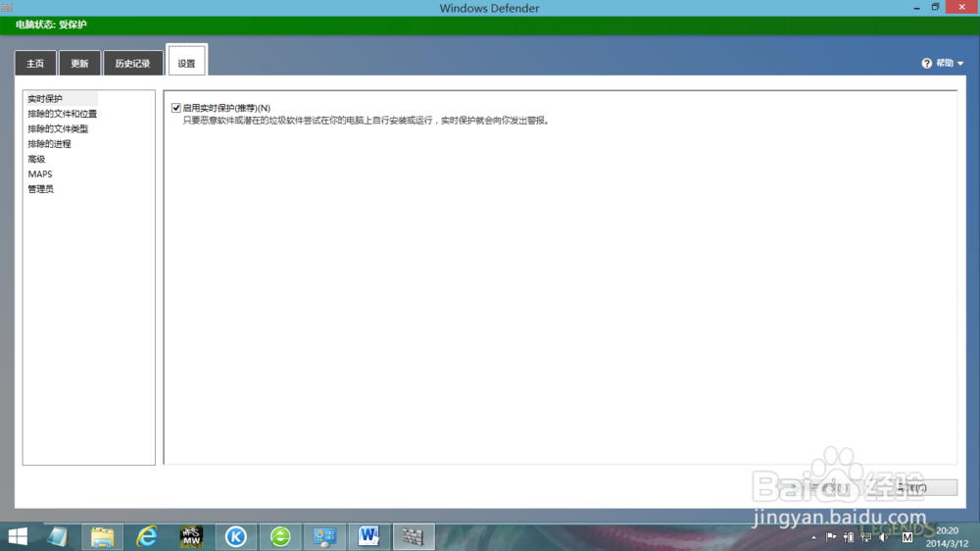Select 排除的文件和位置 in the settings list
The image size is (980, 551).
[x=63, y=114]
